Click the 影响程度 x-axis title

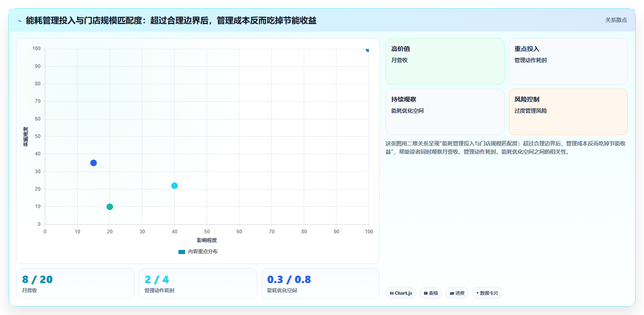pos(207,240)
